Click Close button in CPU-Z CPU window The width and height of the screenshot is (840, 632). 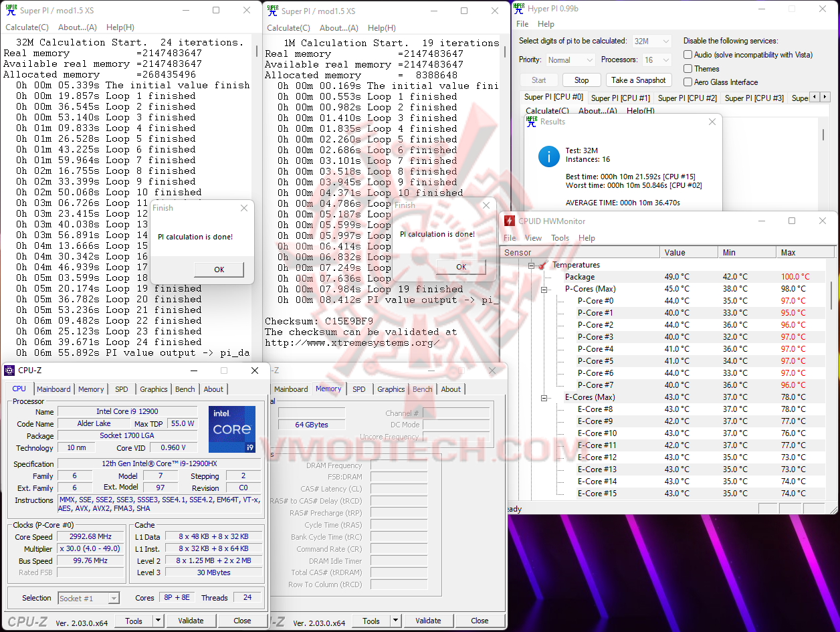pos(242,621)
